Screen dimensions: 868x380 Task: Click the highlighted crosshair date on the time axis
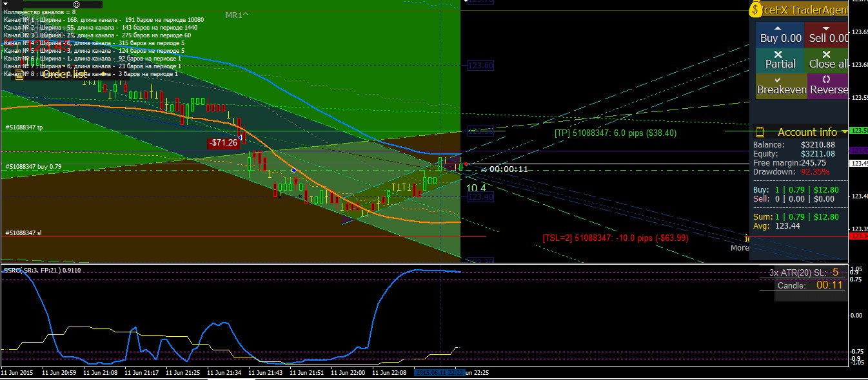point(440,373)
